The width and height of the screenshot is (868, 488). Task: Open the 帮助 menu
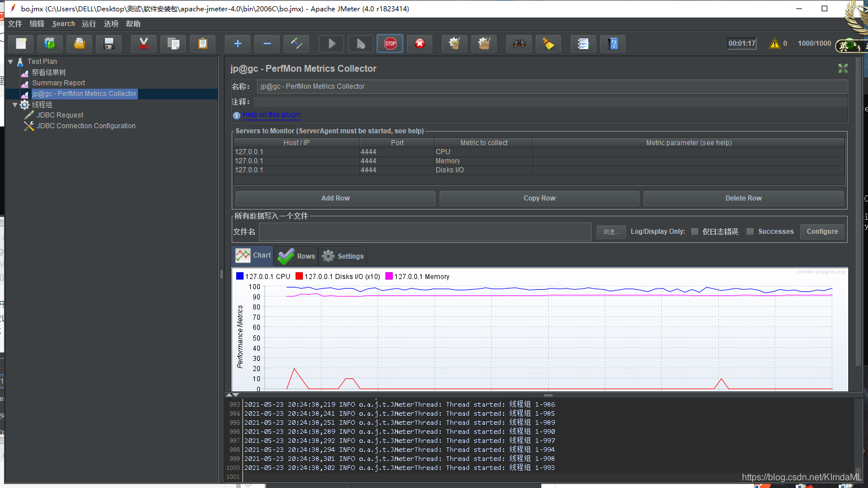pos(133,24)
